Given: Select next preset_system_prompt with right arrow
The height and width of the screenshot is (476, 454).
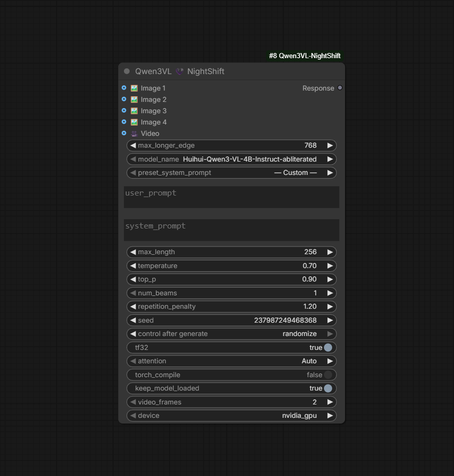Looking at the screenshot, I should (330, 173).
